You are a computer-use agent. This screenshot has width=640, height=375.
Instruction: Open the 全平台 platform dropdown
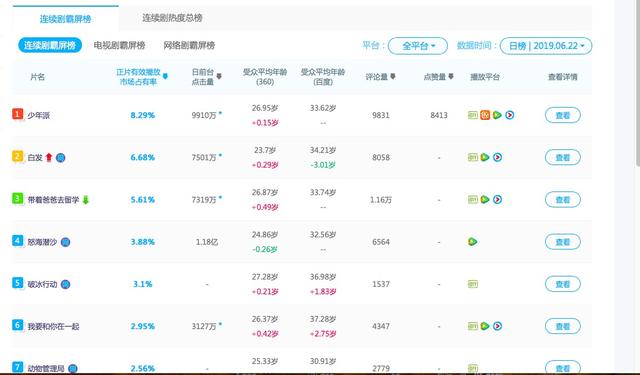[x=418, y=46]
